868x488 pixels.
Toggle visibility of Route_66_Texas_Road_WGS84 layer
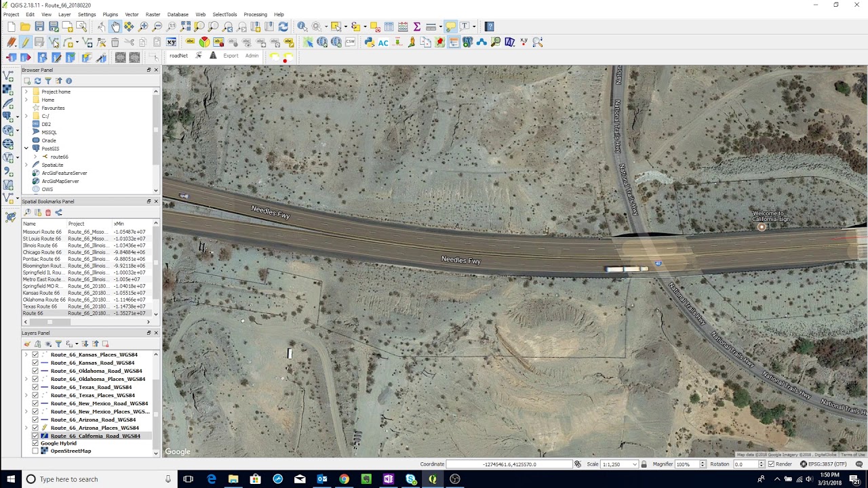[x=35, y=387]
